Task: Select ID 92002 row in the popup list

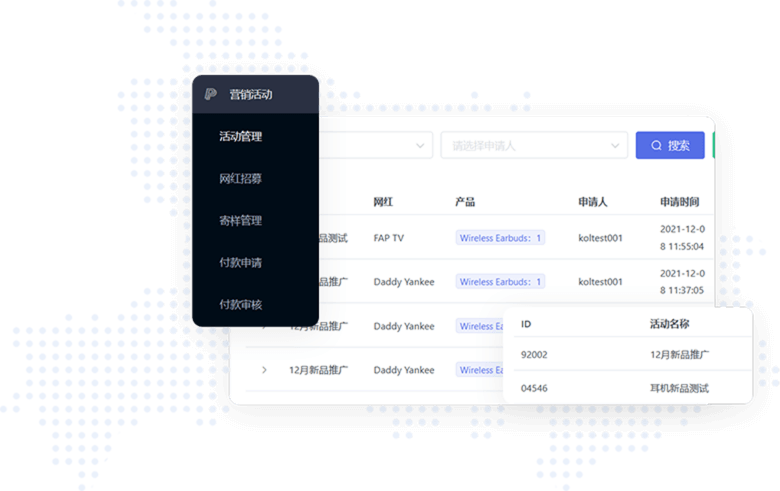Action: tap(535, 354)
